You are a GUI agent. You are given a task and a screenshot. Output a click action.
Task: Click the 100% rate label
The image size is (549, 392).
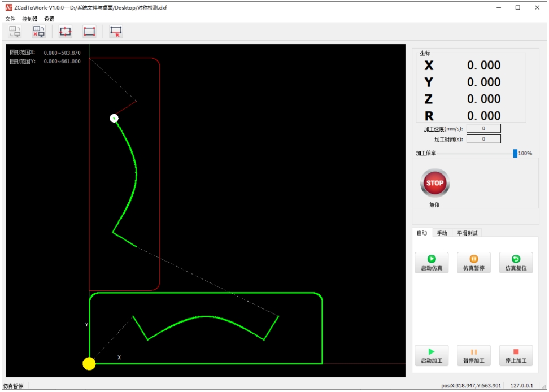525,153
